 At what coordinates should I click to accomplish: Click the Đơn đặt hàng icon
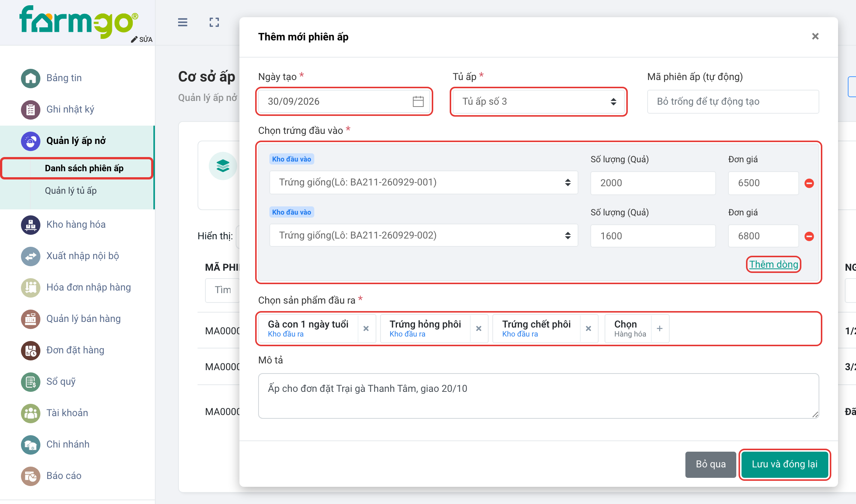coord(31,350)
